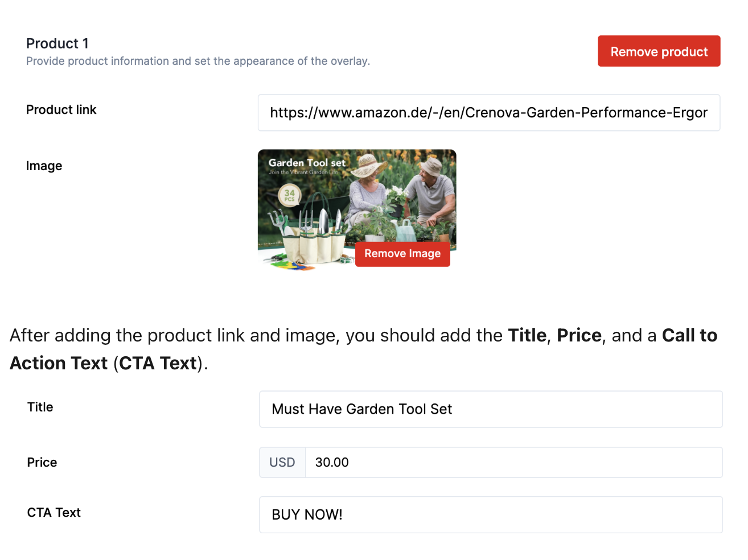Click the Title field label
This screenshot has width=748, height=560.
[x=40, y=407]
